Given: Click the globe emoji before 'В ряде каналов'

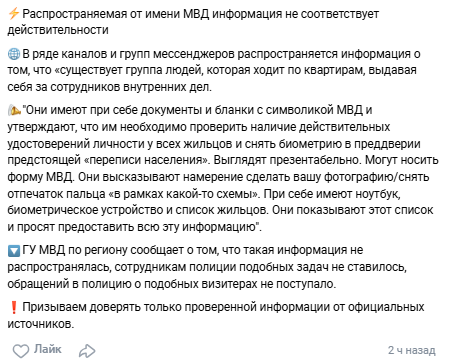Looking at the screenshot, I should [x=14, y=54].
